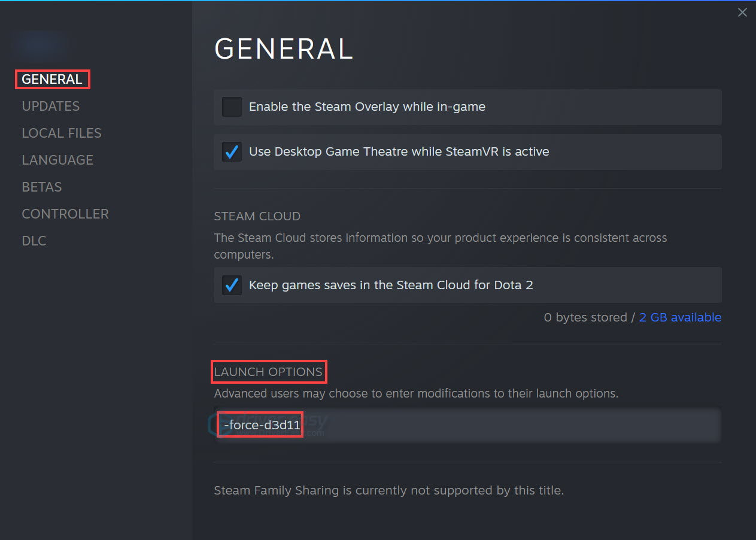This screenshot has width=756, height=540.
Task: Open the 2 GB available storage link
Action: coord(680,317)
